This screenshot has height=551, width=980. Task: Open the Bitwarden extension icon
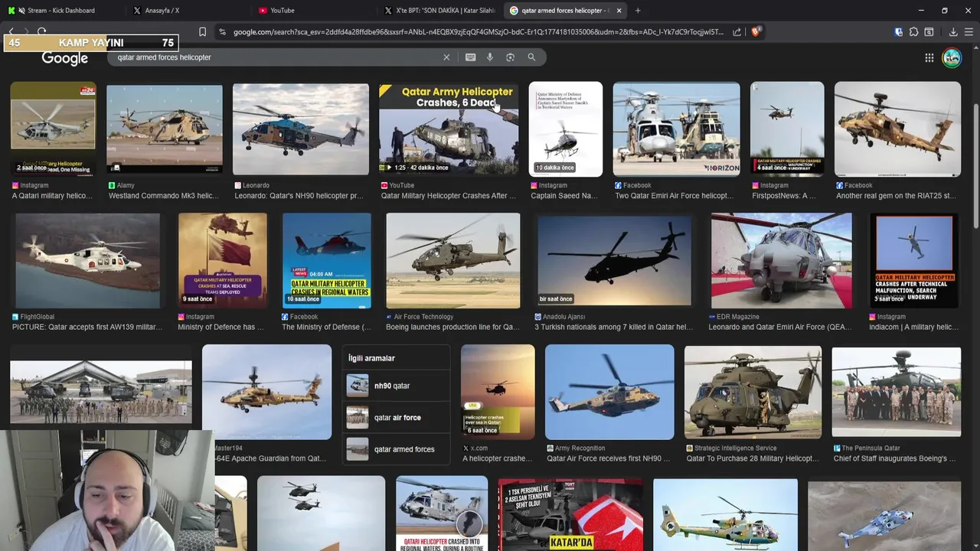pos(898,32)
